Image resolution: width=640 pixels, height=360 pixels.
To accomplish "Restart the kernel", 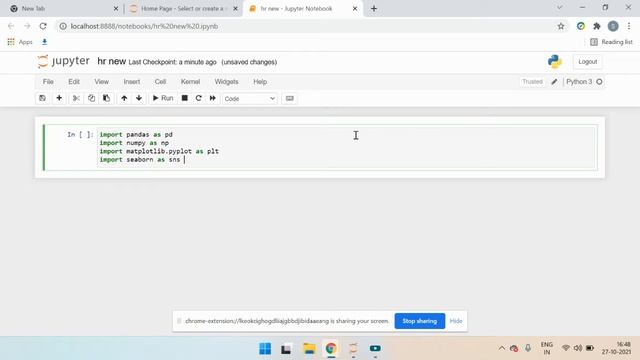I will pos(198,98).
